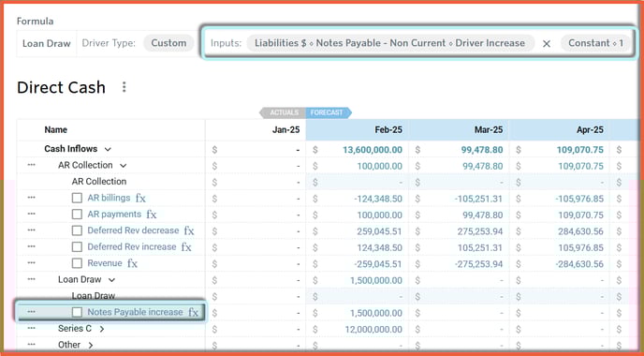Select the Mar-25 Cash Inflows value 99,478.80
Screen dimensions: 644x356
click(x=482, y=150)
